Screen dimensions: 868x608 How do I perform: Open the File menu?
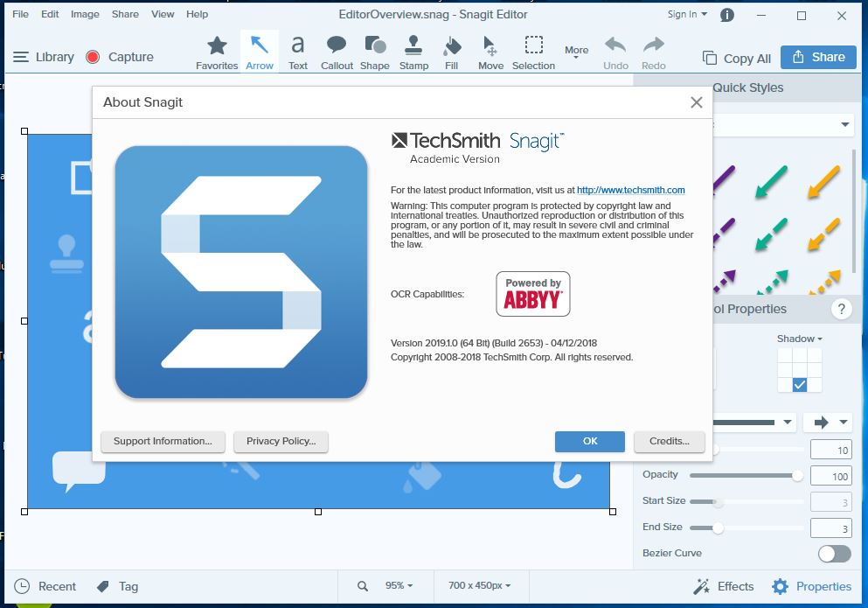click(x=20, y=14)
